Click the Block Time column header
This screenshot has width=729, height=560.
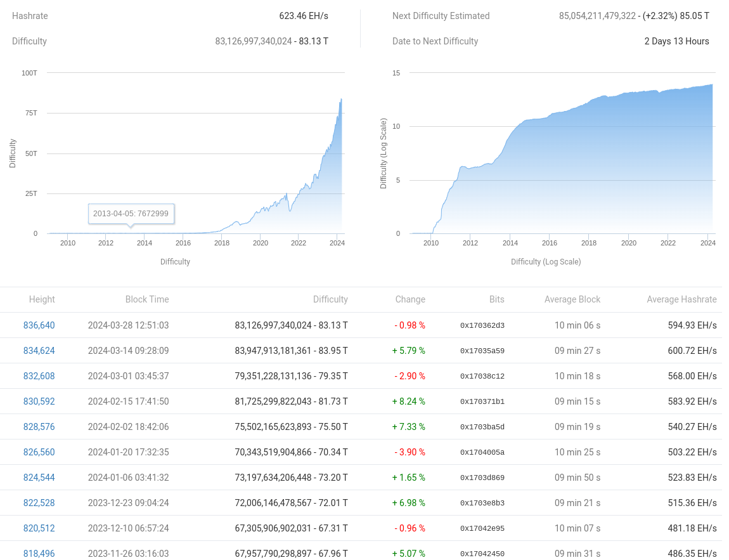pyautogui.click(x=147, y=299)
